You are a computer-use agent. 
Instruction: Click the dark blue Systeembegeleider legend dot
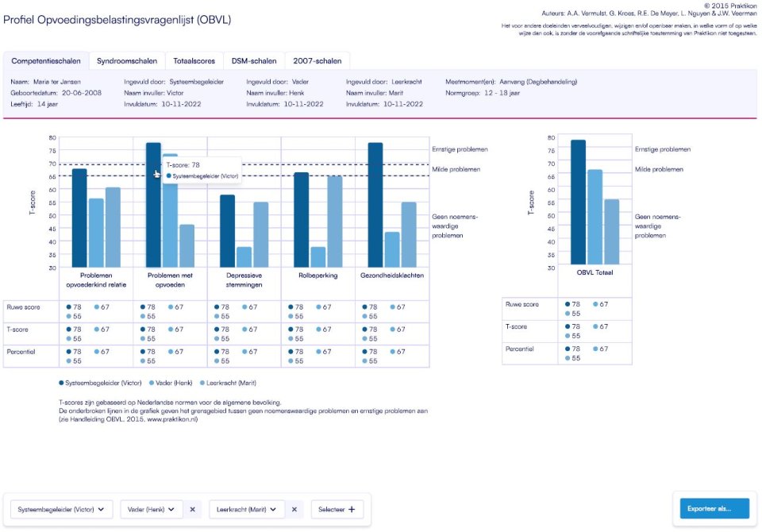coord(62,384)
